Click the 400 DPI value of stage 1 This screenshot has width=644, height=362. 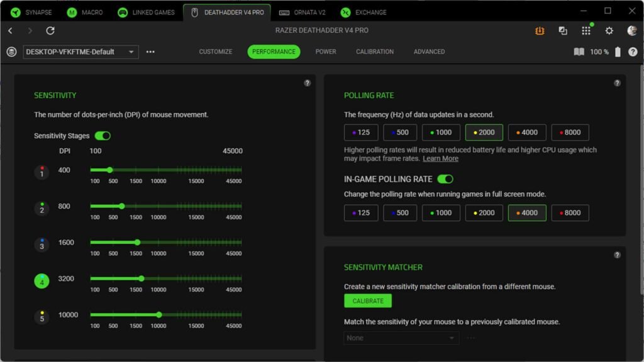tap(64, 170)
